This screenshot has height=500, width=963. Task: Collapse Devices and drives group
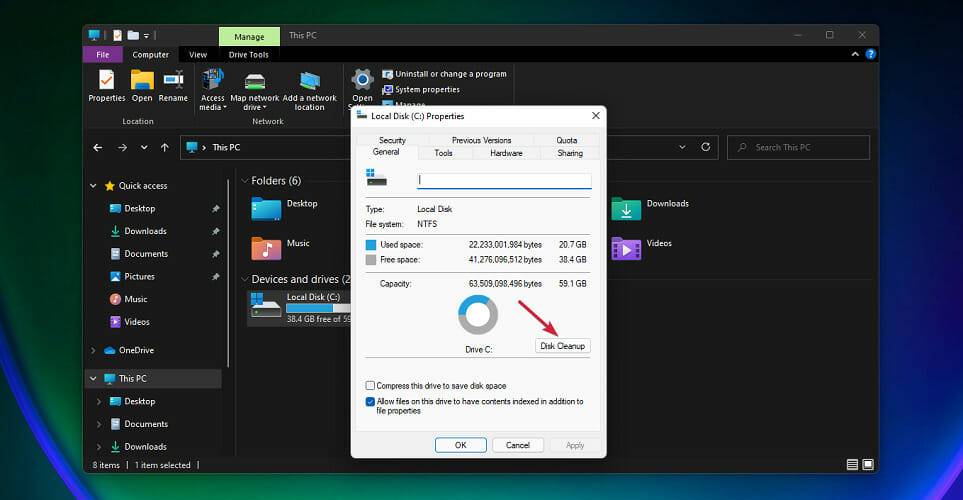pos(244,279)
